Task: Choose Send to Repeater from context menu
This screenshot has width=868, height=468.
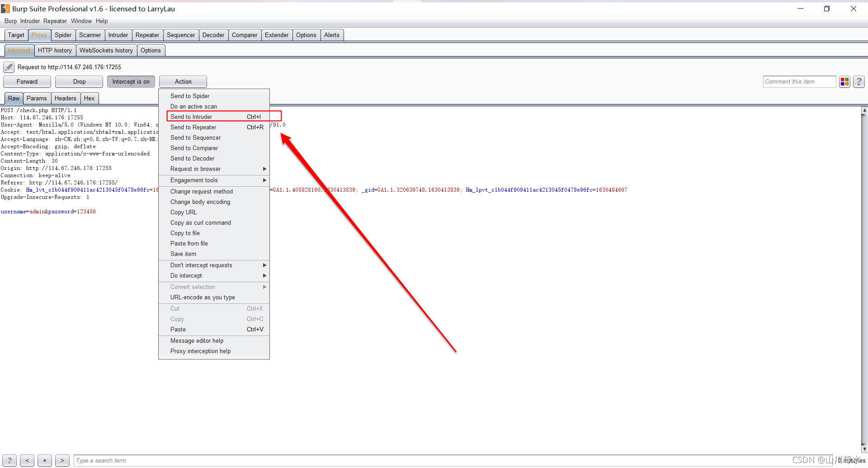Action: 214,128
